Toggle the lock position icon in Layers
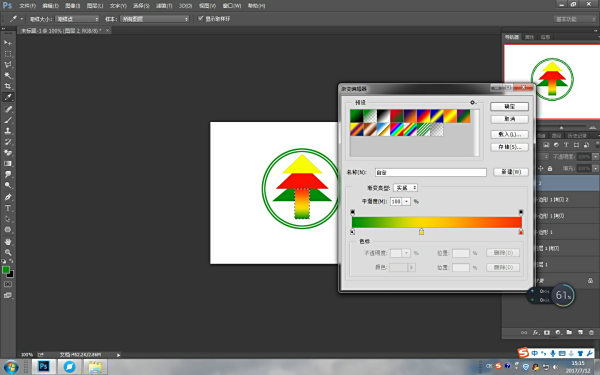 click(x=541, y=168)
